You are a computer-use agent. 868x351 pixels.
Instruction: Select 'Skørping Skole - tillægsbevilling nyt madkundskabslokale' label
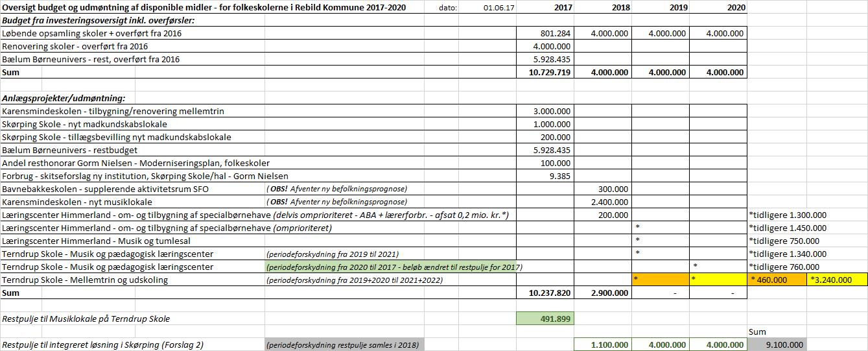click(117, 137)
